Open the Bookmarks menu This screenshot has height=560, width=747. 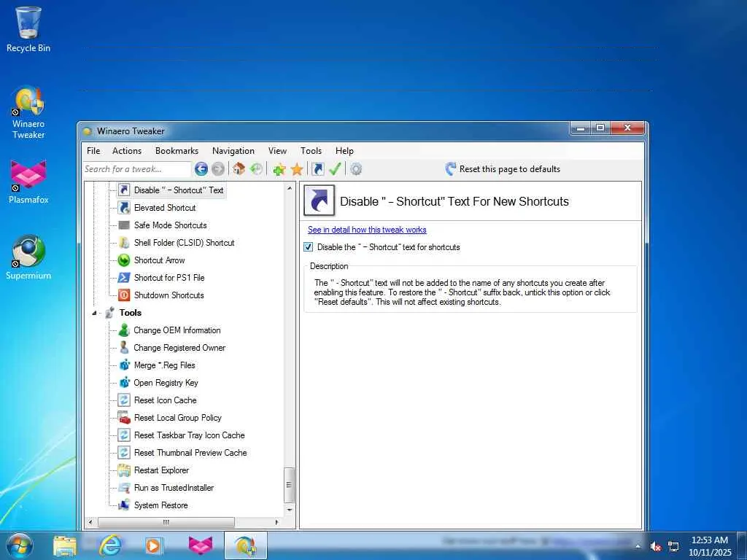pyautogui.click(x=177, y=151)
